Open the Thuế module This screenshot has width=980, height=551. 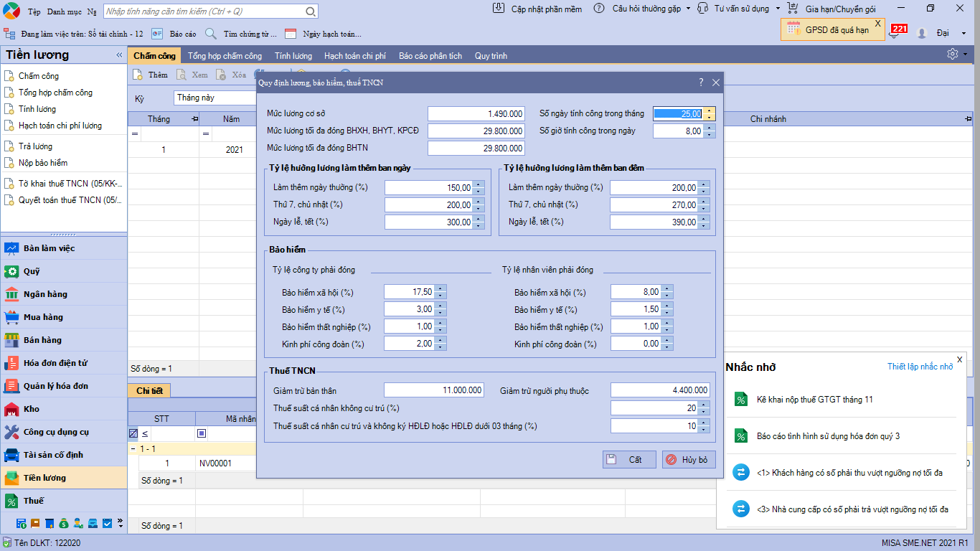64,501
